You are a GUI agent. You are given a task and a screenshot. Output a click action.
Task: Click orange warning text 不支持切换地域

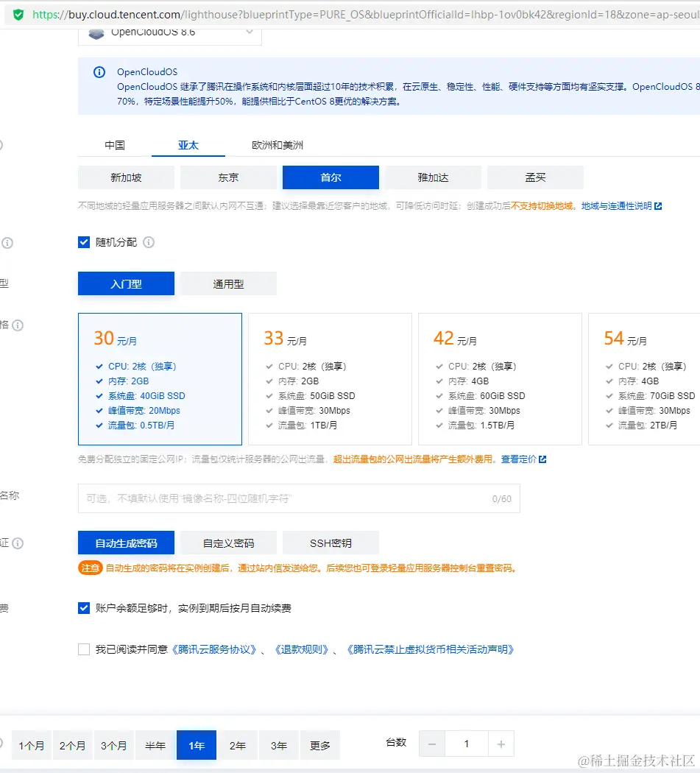(x=542, y=206)
